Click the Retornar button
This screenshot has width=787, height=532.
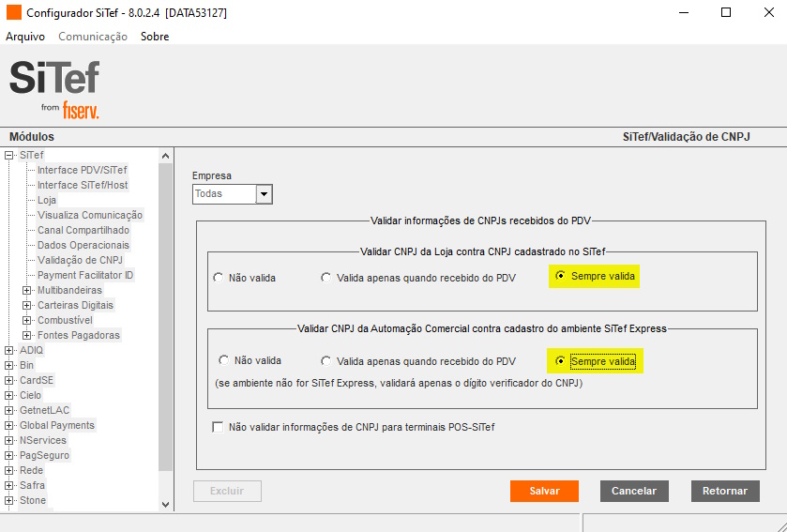pos(725,491)
